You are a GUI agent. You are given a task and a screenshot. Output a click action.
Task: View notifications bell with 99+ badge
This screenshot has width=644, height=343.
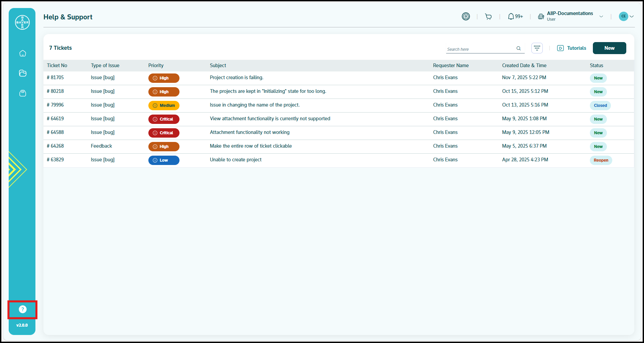point(515,16)
